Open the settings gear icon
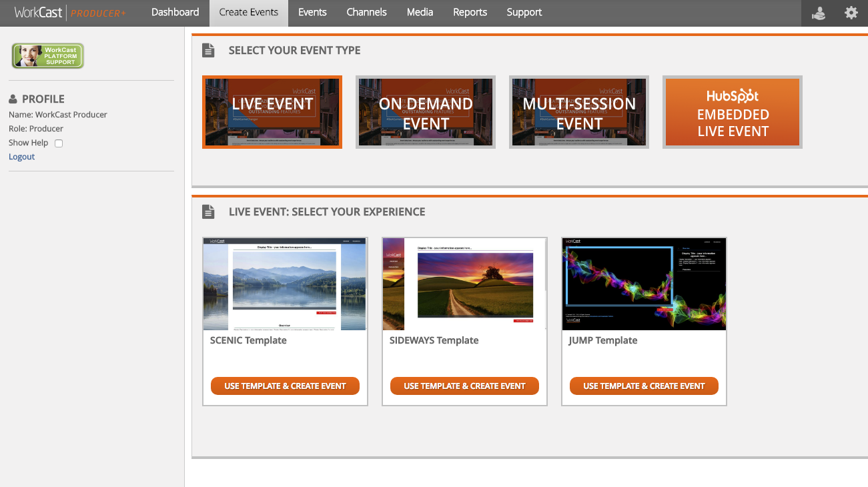 click(851, 13)
